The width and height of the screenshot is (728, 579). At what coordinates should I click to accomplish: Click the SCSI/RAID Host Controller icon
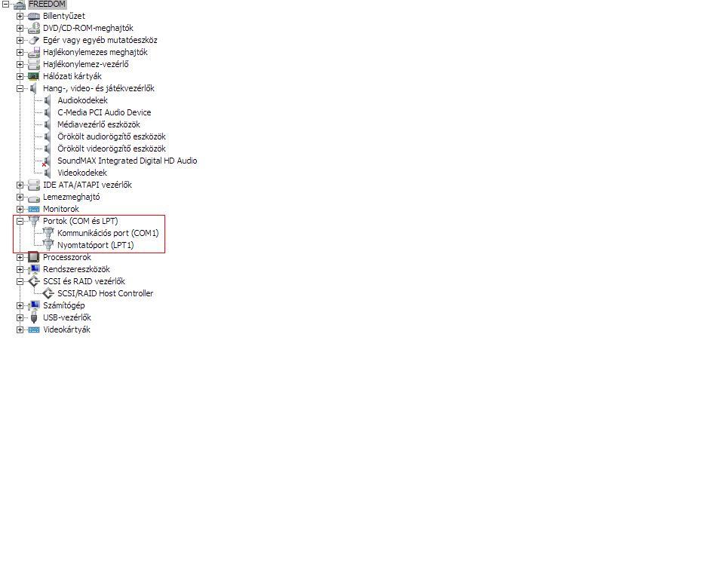coord(48,293)
